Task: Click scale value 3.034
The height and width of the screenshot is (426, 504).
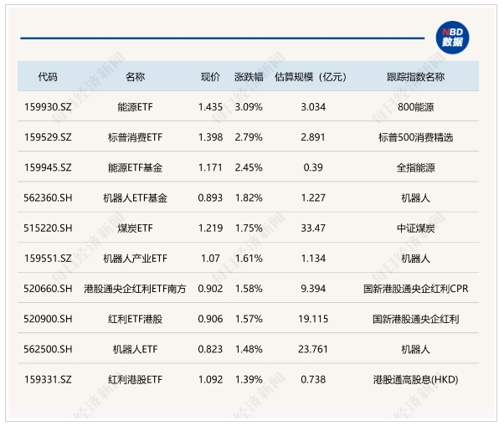Action: click(313, 106)
